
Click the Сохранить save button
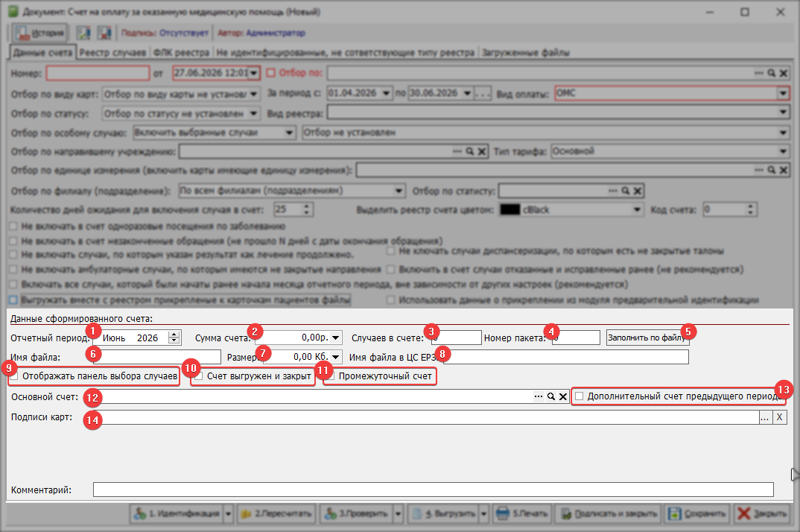(x=697, y=513)
